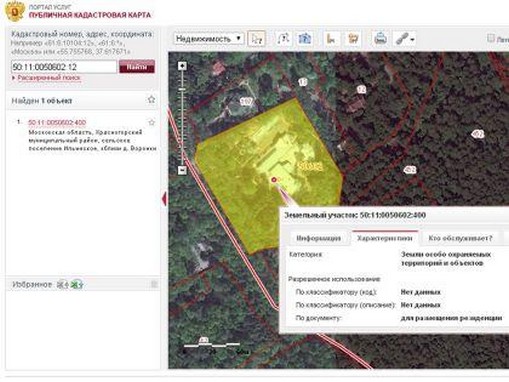
Task: Choose the distance ruler tool
Action: pyautogui.click(x=331, y=39)
